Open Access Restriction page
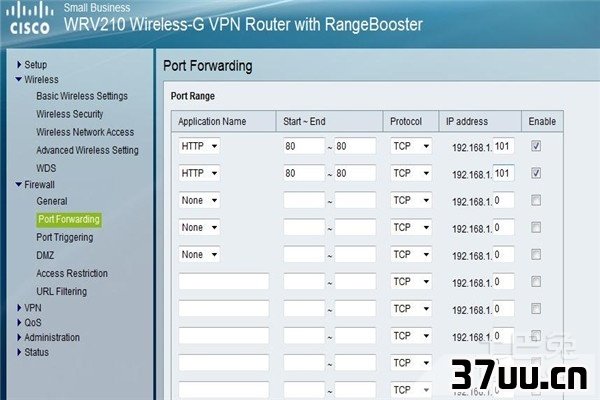This screenshot has width=600, height=400. coord(72,273)
